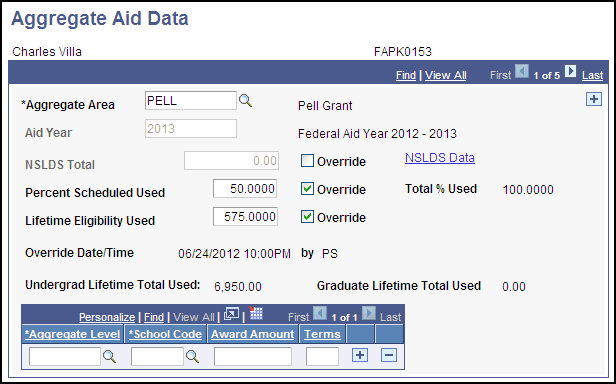Click View All in header bar
Screen dimensions: 616x384
coord(446,75)
